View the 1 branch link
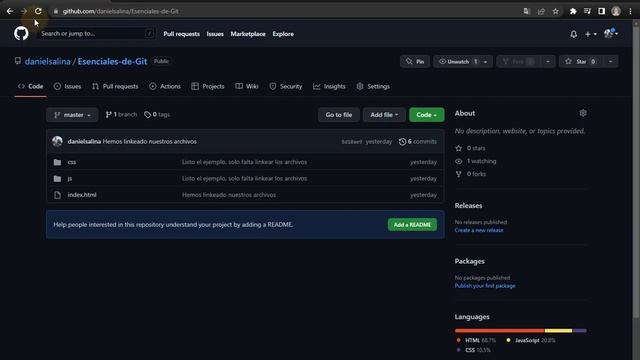The height and width of the screenshot is (360, 640). click(121, 115)
